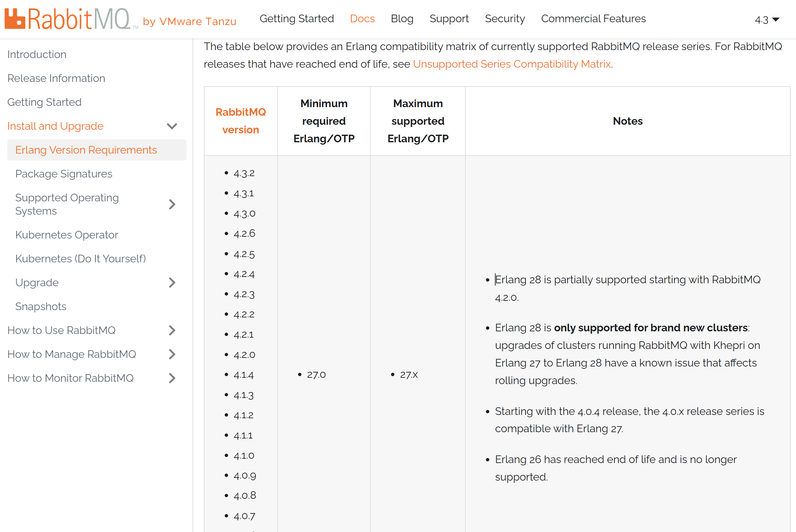Click the maximum Erlang value 27.x
This screenshot has width=796, height=532.
click(409, 374)
